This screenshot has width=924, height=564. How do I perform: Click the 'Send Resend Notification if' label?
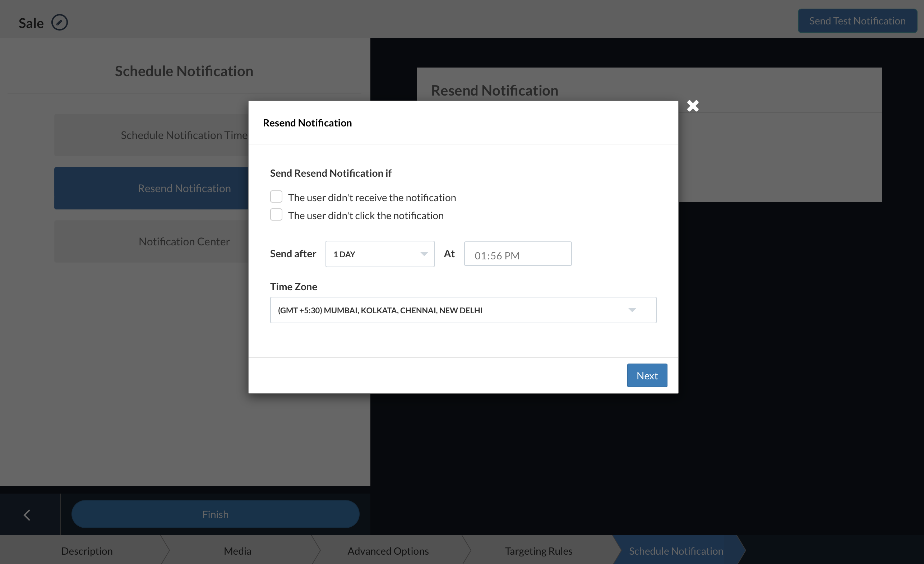(331, 173)
